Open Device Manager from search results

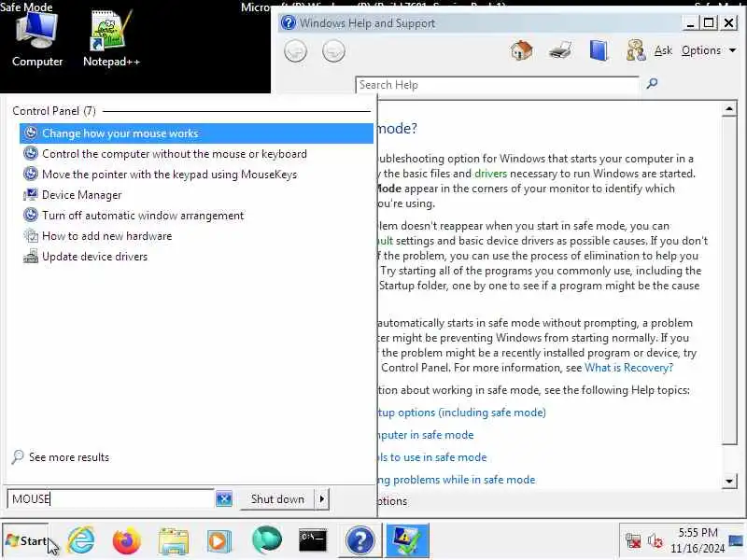pos(196,195)
